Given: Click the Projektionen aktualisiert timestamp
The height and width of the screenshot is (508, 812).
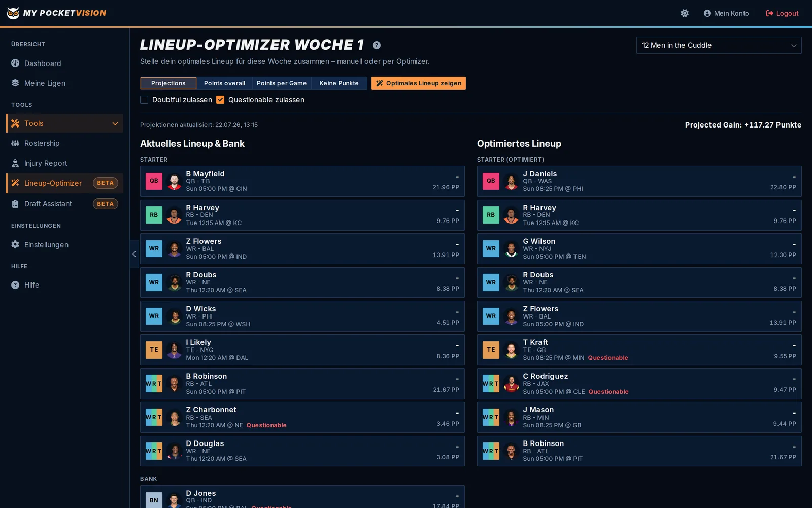Looking at the screenshot, I should click(x=199, y=125).
